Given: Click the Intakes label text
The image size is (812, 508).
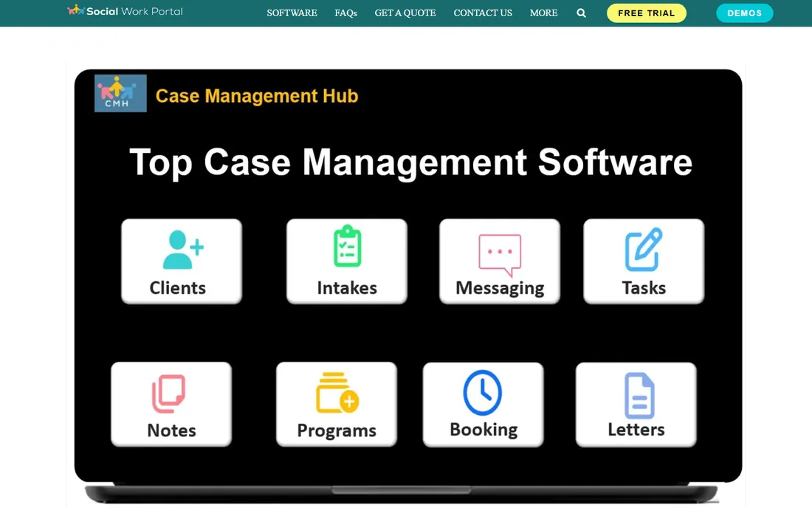Looking at the screenshot, I should pos(347,288).
